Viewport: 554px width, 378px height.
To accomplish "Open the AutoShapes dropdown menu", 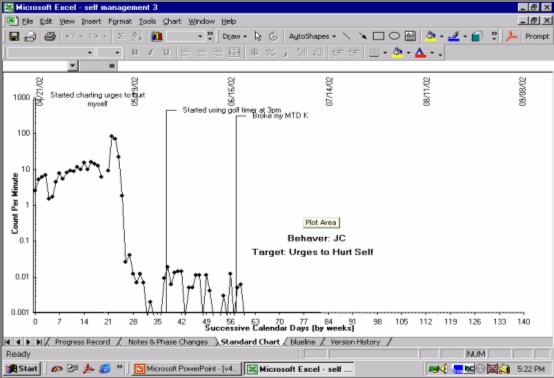I will click(312, 36).
